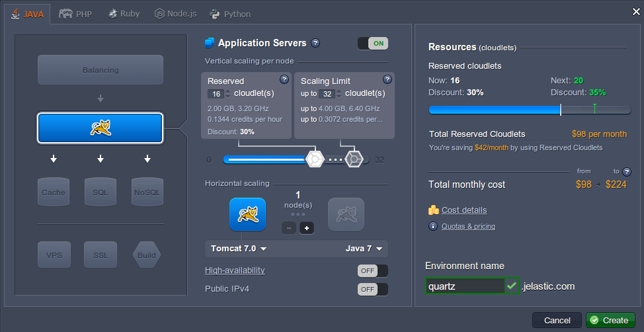The image size is (644, 332).
Task: Click the Balancing block
Action: coord(101,70)
